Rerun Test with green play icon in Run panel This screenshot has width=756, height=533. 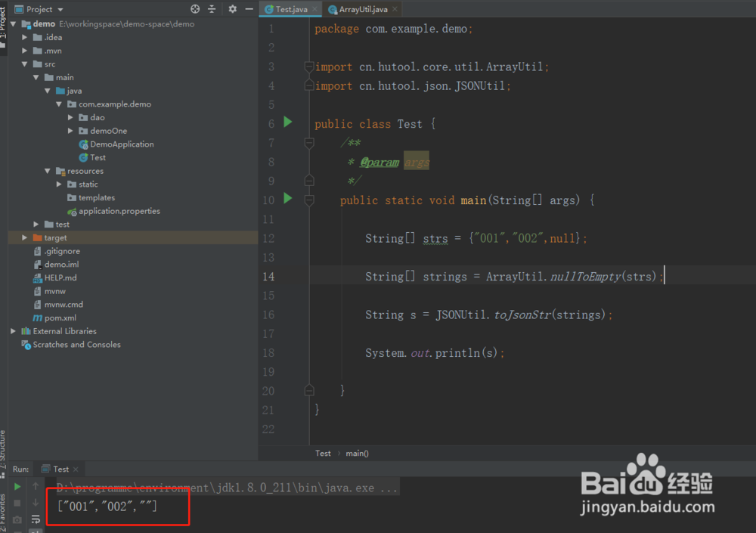[17, 487]
